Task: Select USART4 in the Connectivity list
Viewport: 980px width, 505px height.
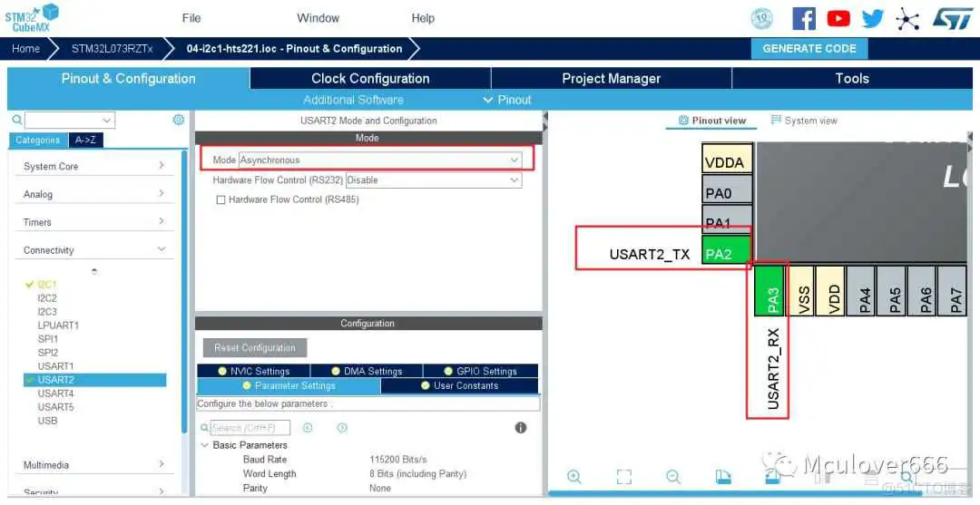Action: coord(55,393)
